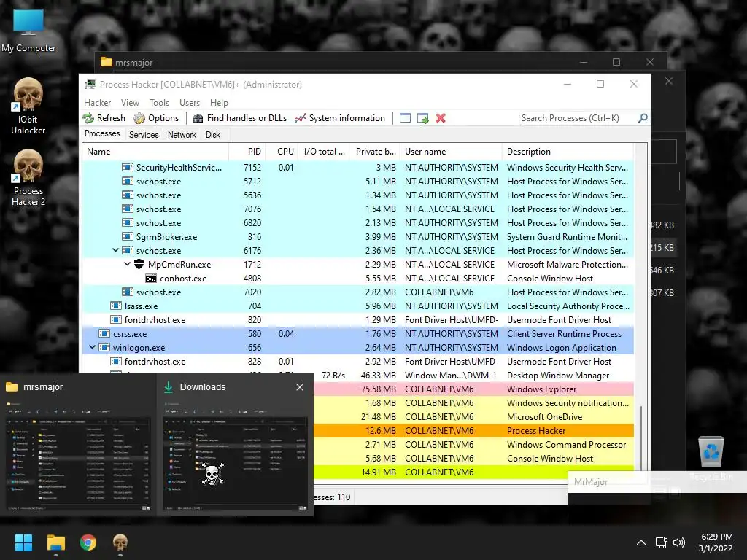Collapse svchost.exe 6176 tree node
747x560 pixels.
point(115,251)
